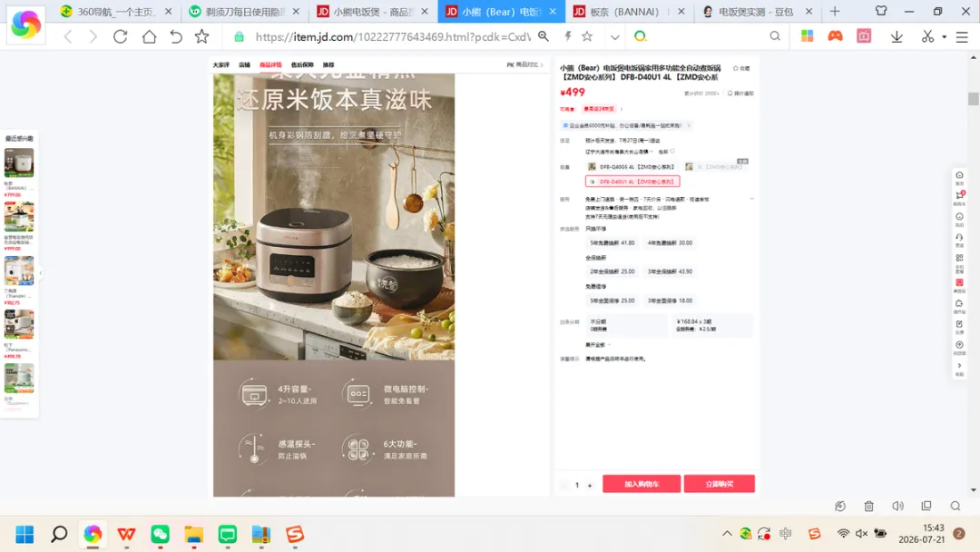Screen dimensions: 980x552
Task: Click the 加入购物车 button
Action: point(642,484)
